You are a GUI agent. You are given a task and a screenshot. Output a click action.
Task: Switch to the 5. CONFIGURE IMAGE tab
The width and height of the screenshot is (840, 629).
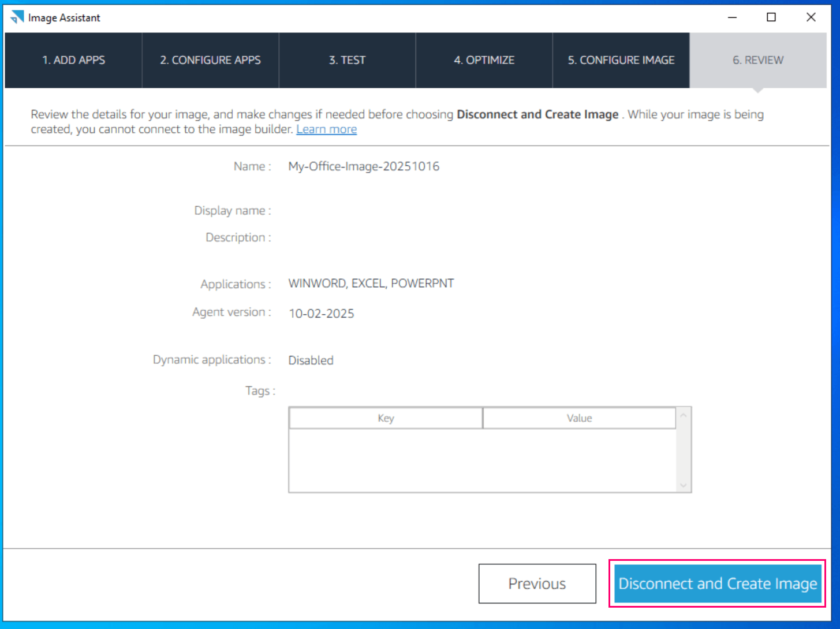621,60
